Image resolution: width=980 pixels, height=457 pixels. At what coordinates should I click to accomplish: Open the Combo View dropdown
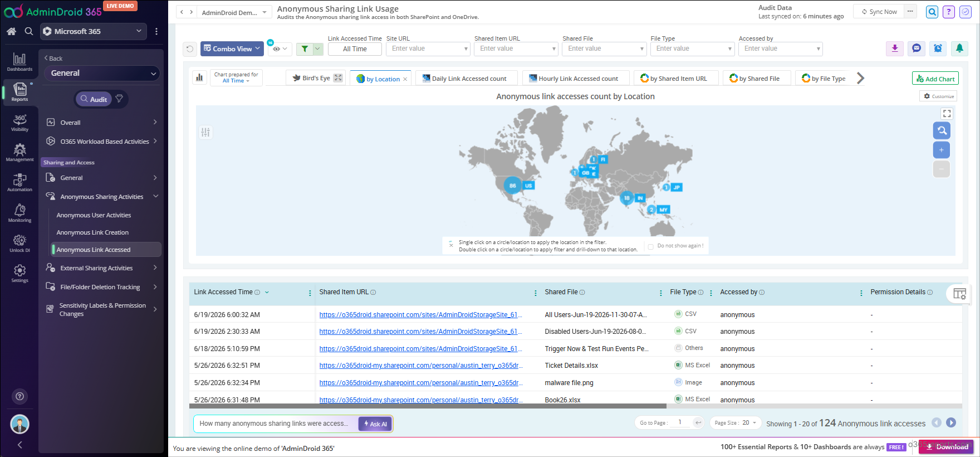(x=232, y=49)
